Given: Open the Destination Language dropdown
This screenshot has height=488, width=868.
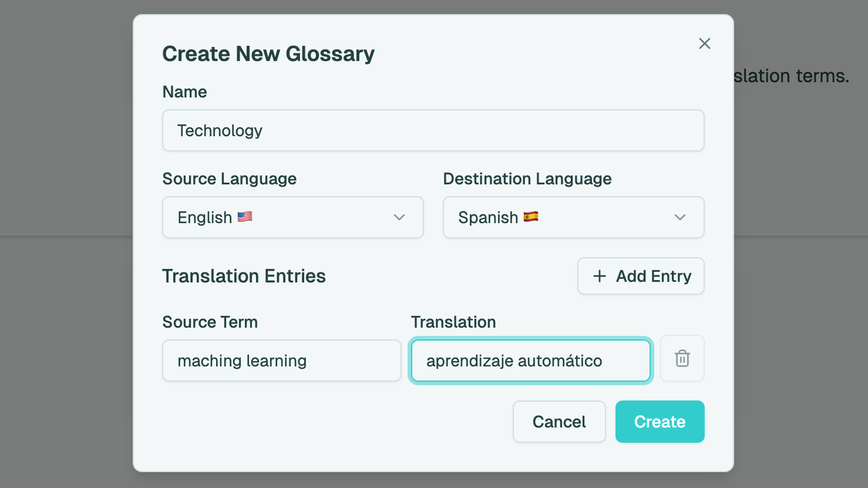Looking at the screenshot, I should coord(573,217).
